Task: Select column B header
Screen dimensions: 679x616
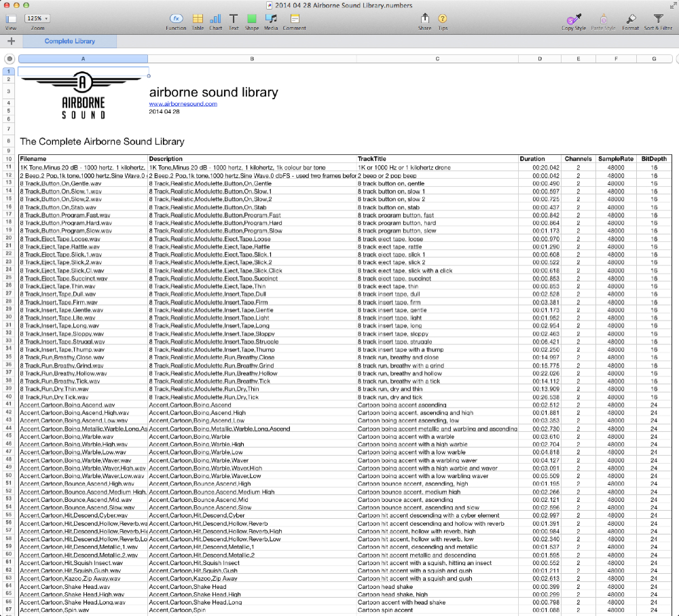Action: pyautogui.click(x=252, y=59)
